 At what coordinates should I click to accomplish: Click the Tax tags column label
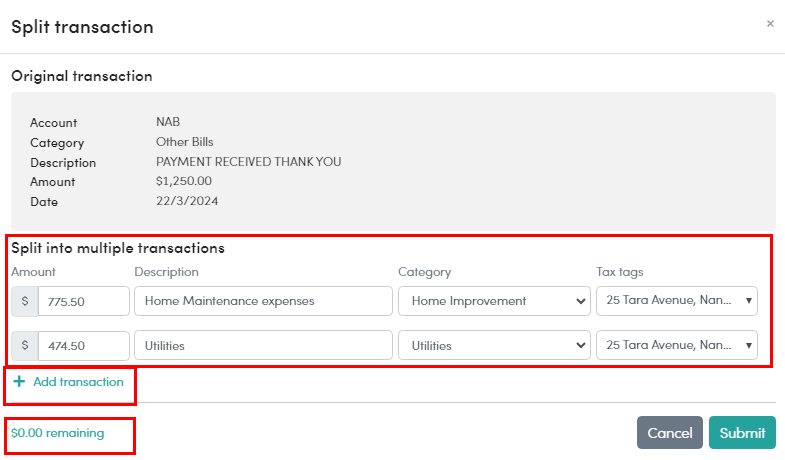[620, 272]
